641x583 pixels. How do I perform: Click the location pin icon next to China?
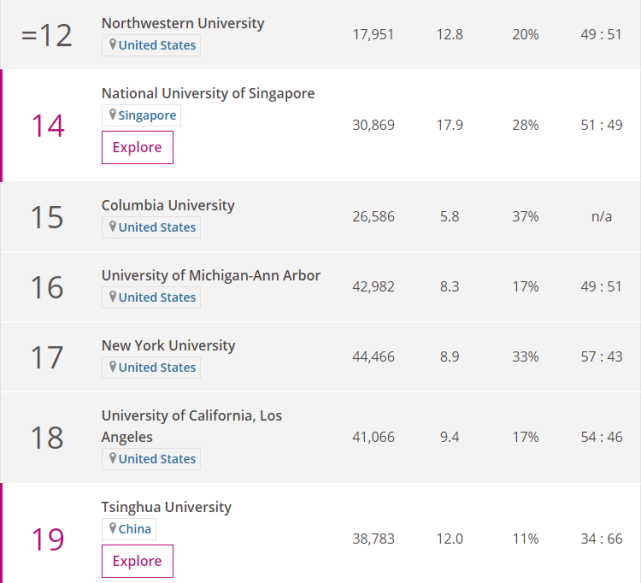(113, 529)
